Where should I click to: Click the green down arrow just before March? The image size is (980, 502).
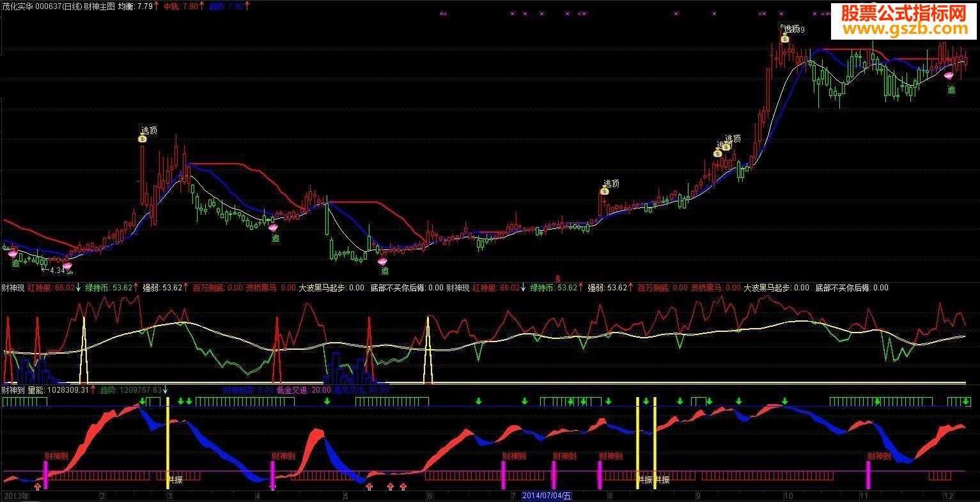[x=142, y=402]
